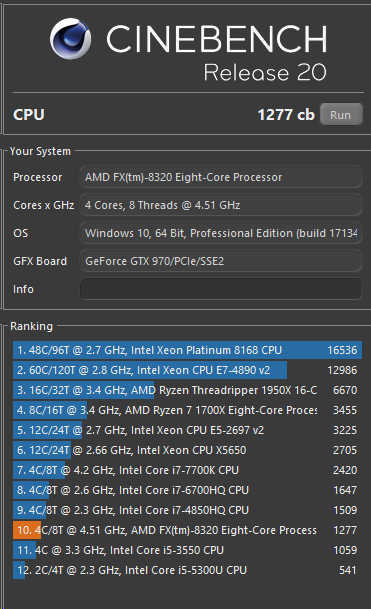
Task: Run the CPU benchmark
Action: coord(341,115)
